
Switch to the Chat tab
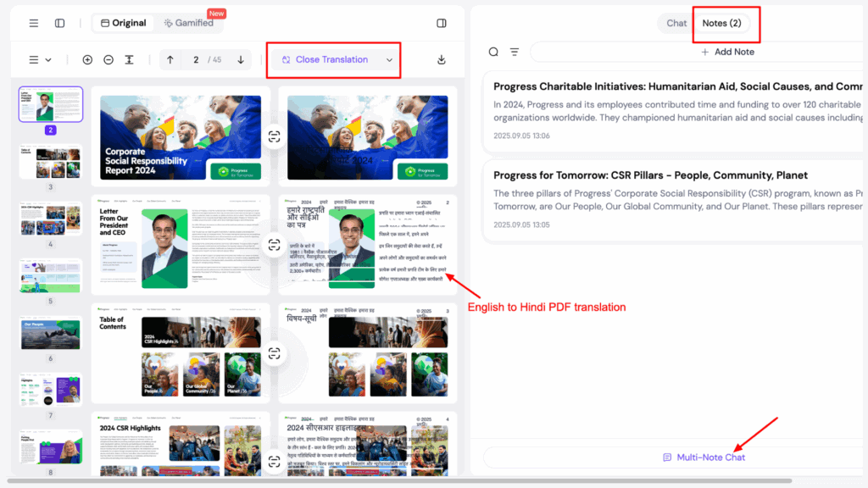click(676, 23)
